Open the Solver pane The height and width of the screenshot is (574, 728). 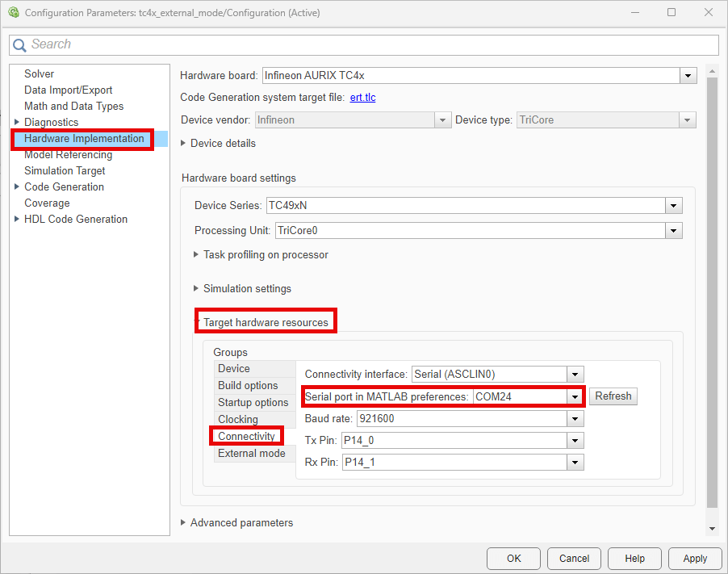39,74
